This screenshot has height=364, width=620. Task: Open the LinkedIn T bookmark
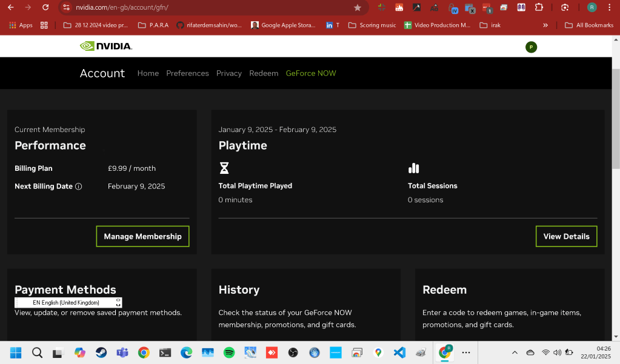click(x=333, y=25)
